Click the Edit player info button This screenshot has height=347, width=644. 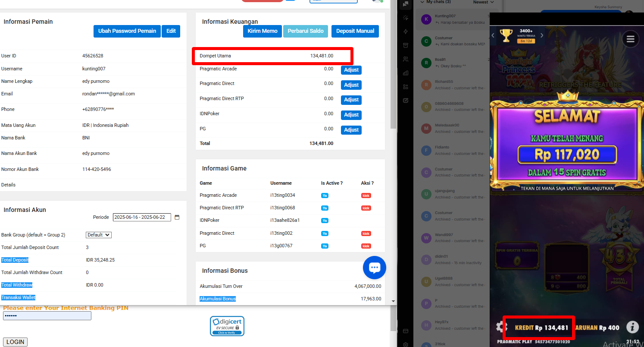(x=171, y=31)
